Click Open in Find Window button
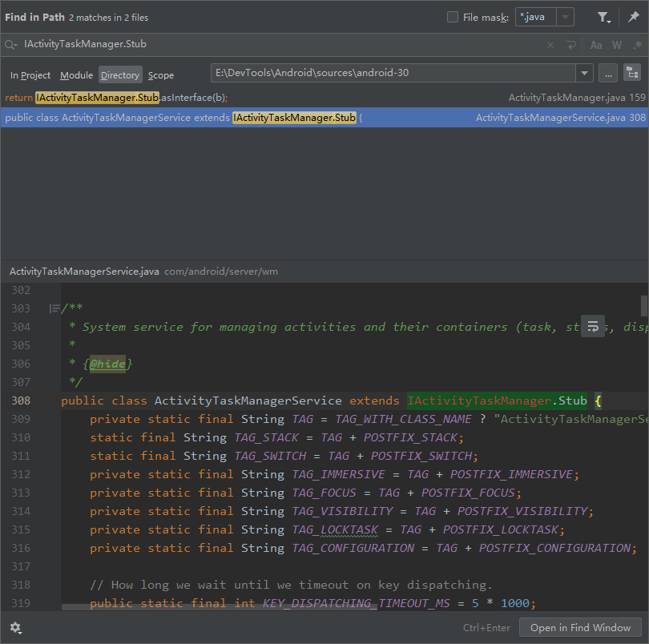Screen dimensions: 649x644 pyautogui.click(x=580, y=628)
